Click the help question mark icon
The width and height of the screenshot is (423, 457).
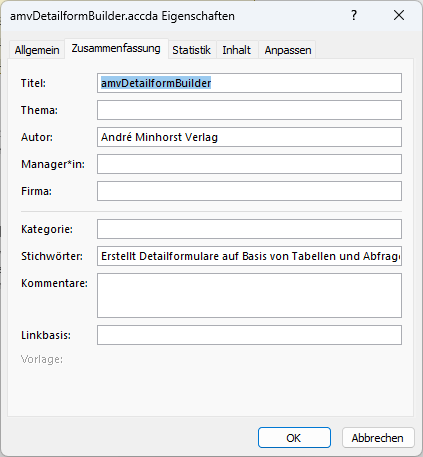pos(354,15)
